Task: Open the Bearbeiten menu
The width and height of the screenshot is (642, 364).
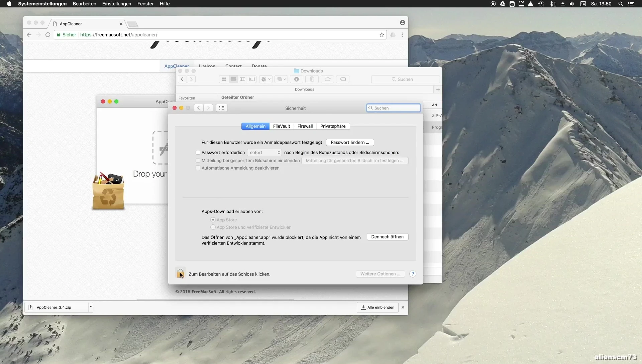Action: [84, 4]
